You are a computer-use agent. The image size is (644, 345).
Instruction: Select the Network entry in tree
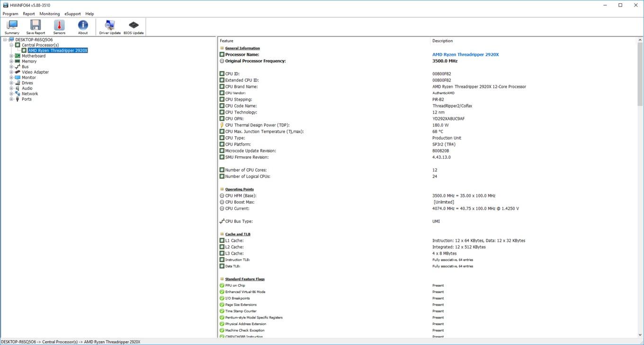pos(30,94)
